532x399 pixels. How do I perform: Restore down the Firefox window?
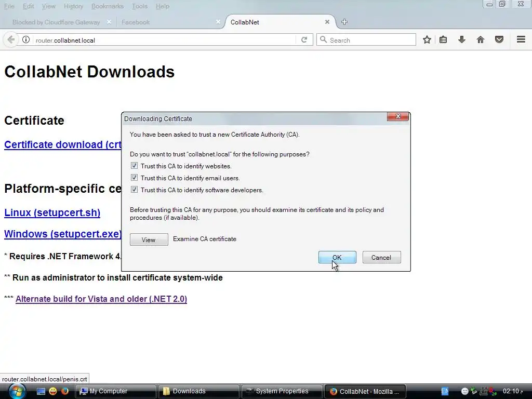pos(502,4)
